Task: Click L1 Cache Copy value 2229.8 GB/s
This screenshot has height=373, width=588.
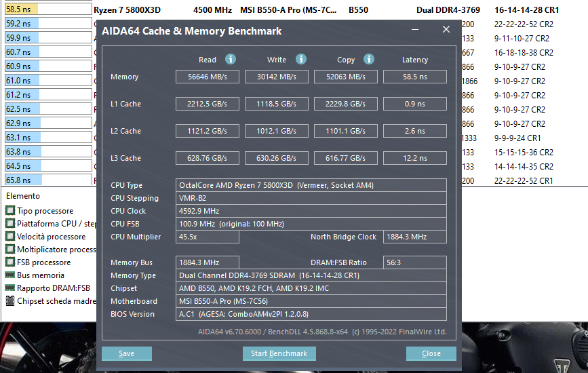Action: (345, 104)
